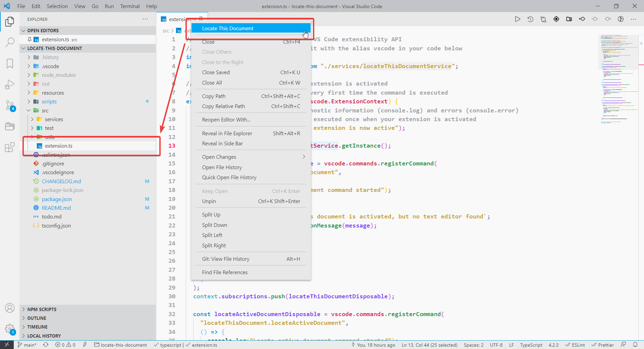This screenshot has width=644, height=349.
Task: Expand the LOCAL HISTORY section
Action: click(x=88, y=336)
